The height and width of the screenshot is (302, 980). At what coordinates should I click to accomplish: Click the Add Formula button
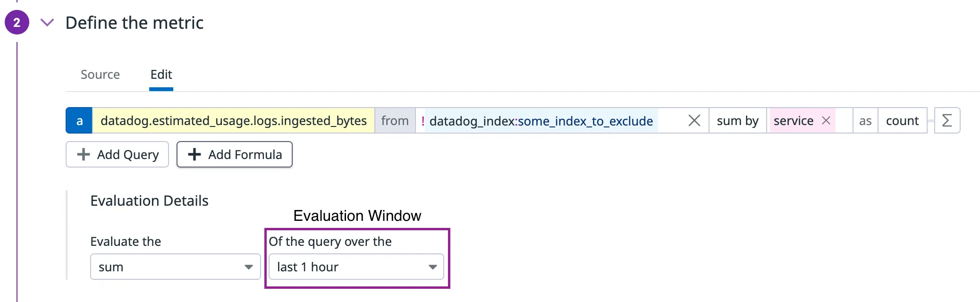click(x=235, y=154)
